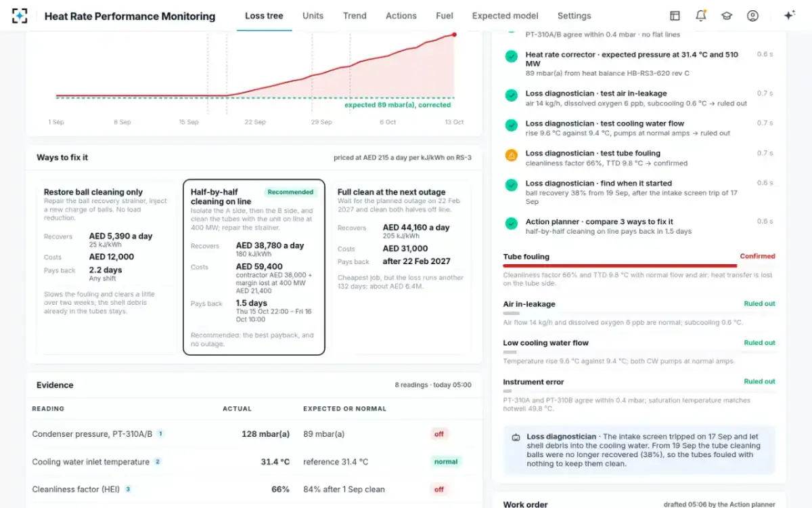Click reference badge 3 next to Cleanliness factor
Screen dimensions: 812x508
[128, 489]
